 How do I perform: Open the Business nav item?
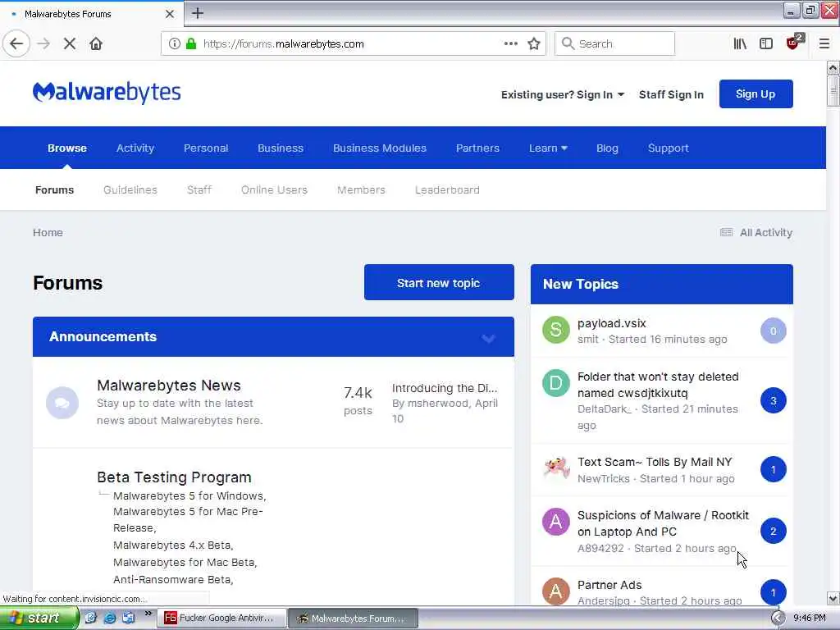click(x=281, y=148)
